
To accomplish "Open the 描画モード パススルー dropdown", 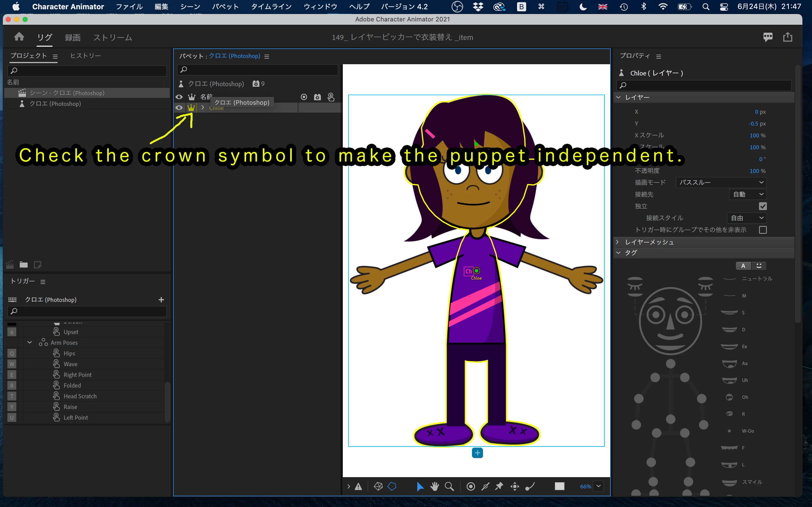I will tap(721, 183).
